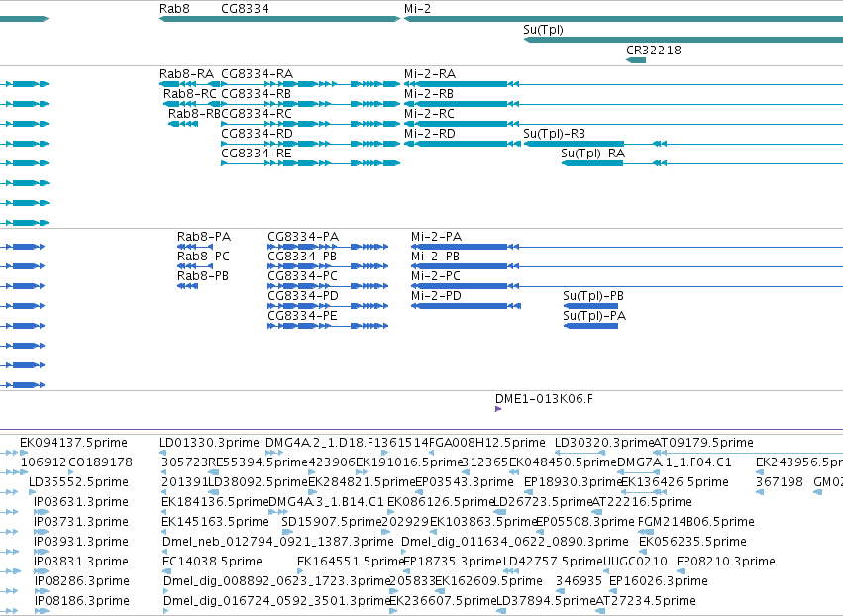Open the Mi-2 gene label
843x616 pixels.
[x=417, y=9]
